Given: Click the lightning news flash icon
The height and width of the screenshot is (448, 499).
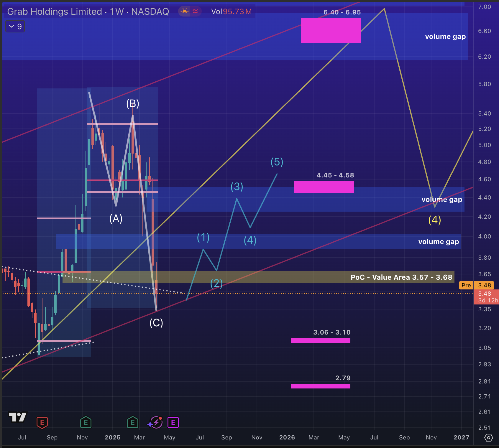Looking at the screenshot, I should (155, 422).
